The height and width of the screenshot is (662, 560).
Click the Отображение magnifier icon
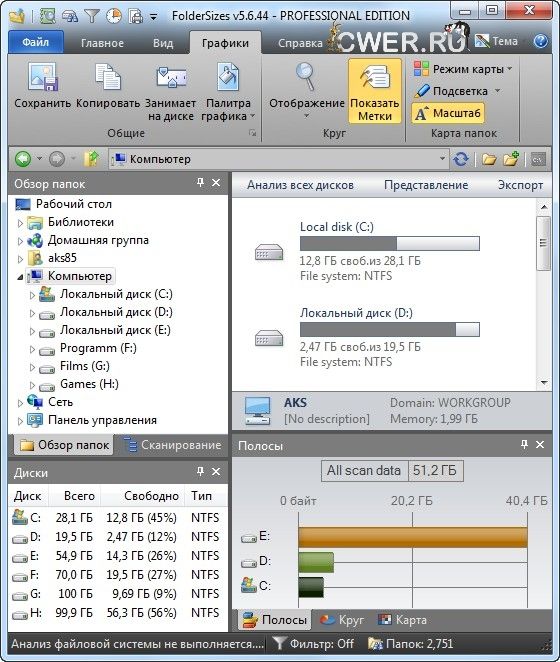click(x=307, y=77)
